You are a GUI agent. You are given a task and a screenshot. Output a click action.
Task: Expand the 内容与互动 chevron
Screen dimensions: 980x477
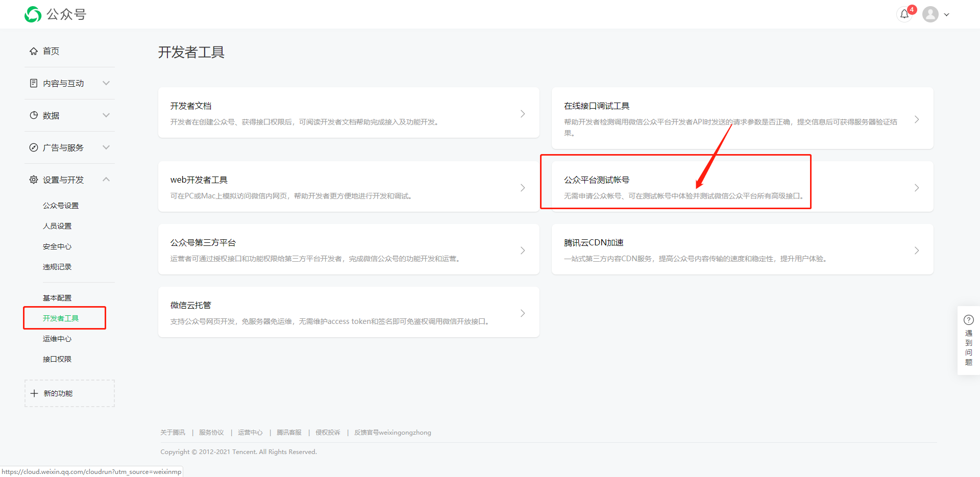(106, 83)
